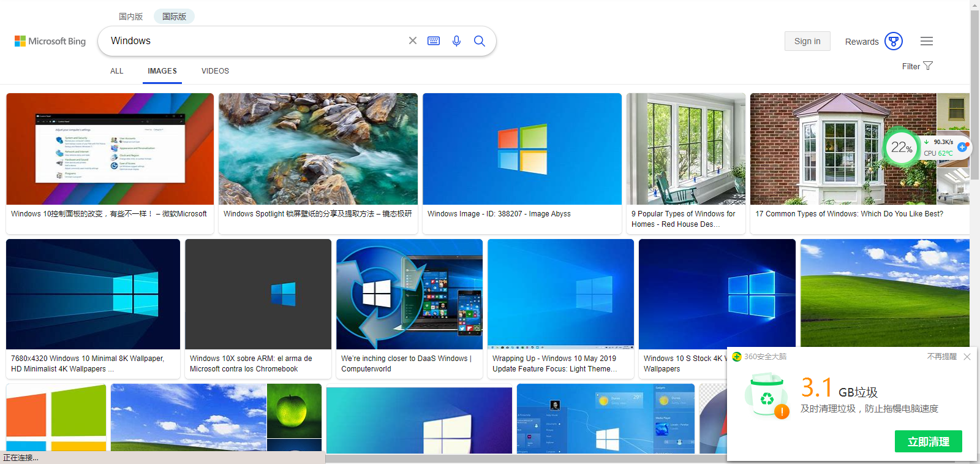980x464 pixels.
Task: Open the Windows 10 S Stock 4K wallpaper image
Action: (717, 294)
